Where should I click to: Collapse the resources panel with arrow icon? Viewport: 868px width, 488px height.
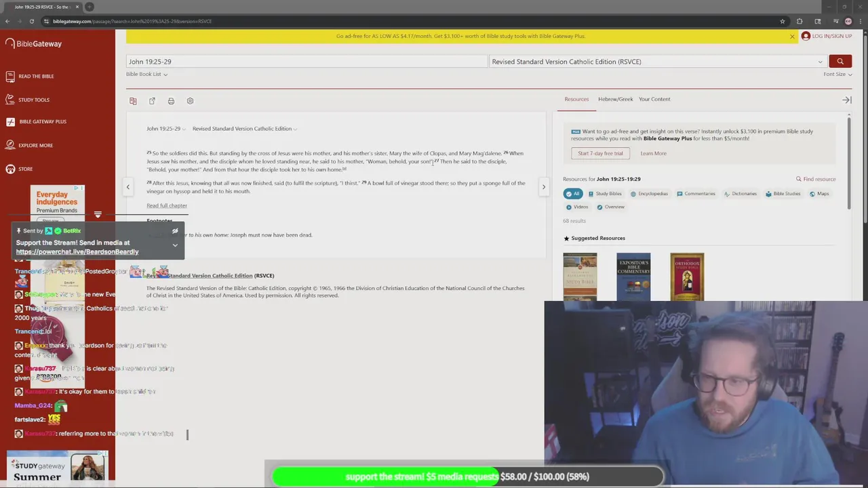[846, 100]
